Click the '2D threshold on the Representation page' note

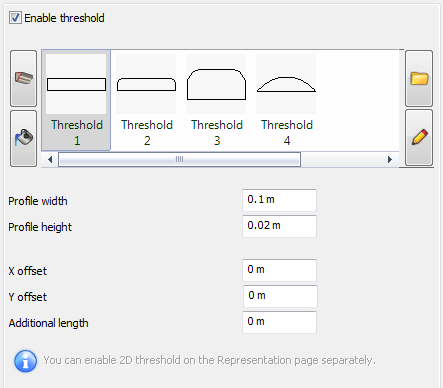click(x=209, y=360)
